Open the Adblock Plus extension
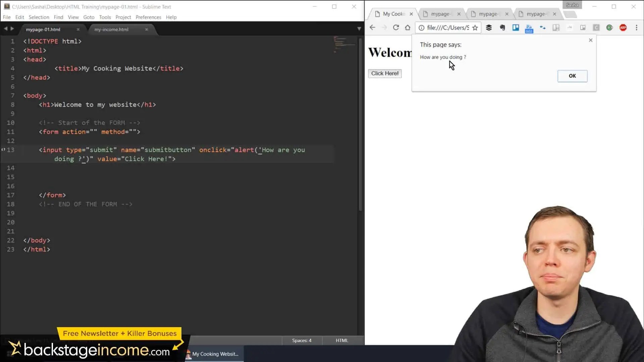 coord(623,28)
